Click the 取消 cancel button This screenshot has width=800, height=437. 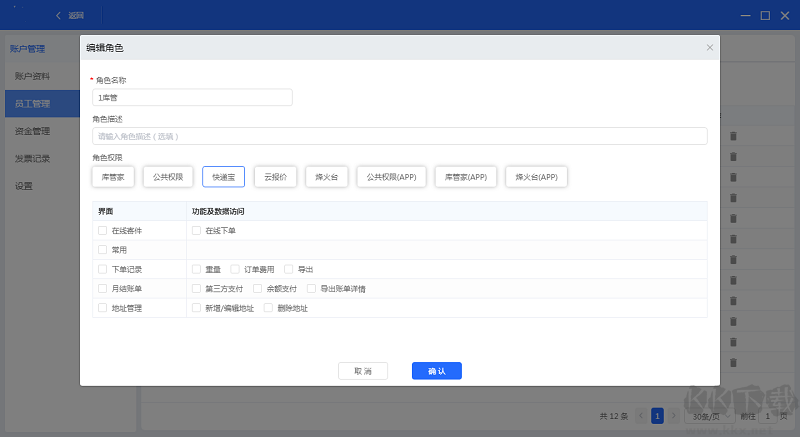[x=363, y=371]
